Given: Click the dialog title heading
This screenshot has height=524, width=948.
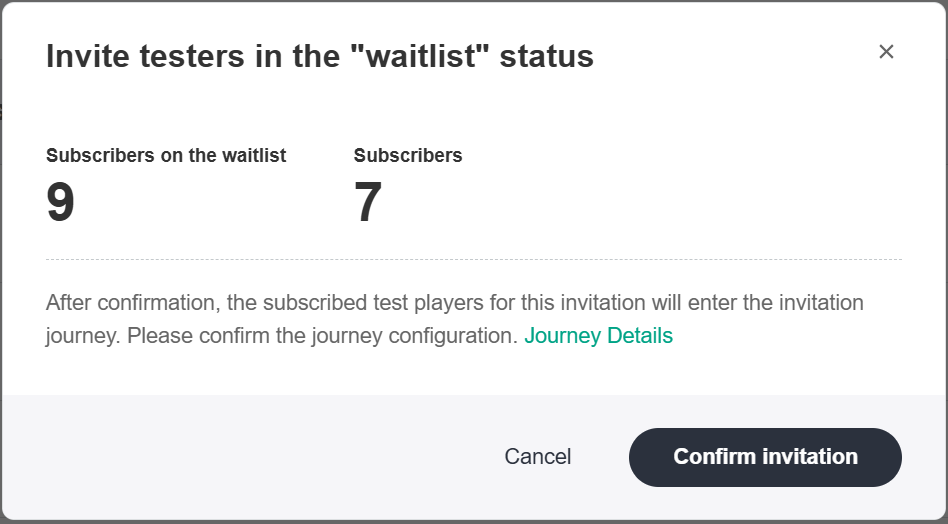Looking at the screenshot, I should (x=320, y=57).
